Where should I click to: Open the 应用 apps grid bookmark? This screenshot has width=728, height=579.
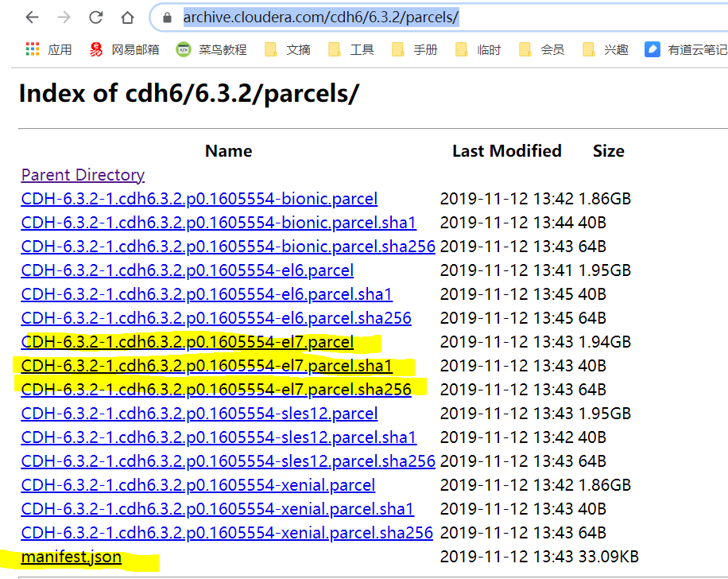tap(48, 49)
